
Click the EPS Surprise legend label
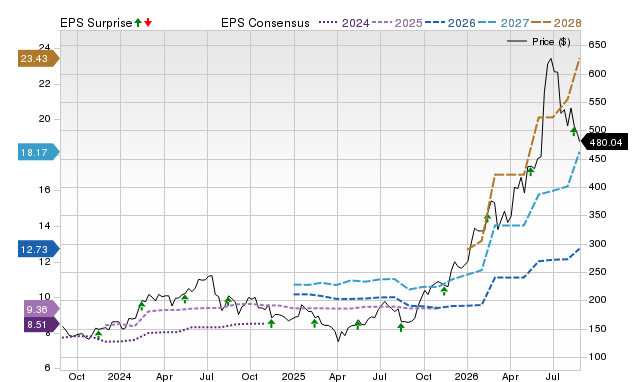point(96,23)
